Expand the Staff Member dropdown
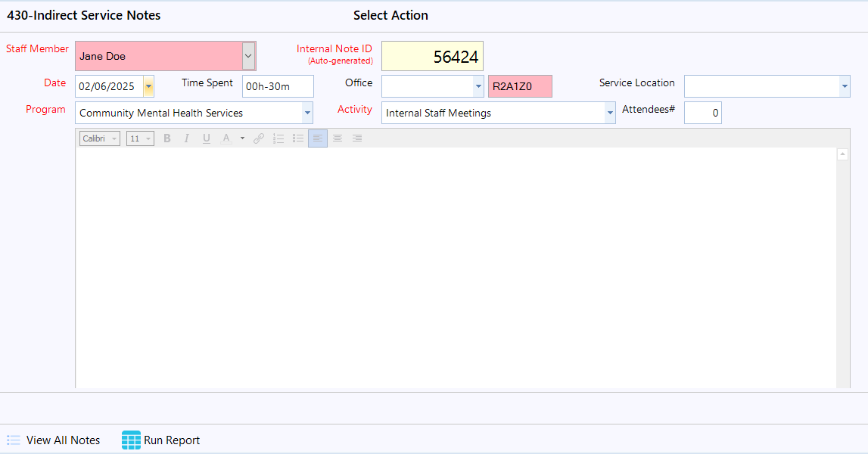This screenshot has height=454, width=868. 248,56
